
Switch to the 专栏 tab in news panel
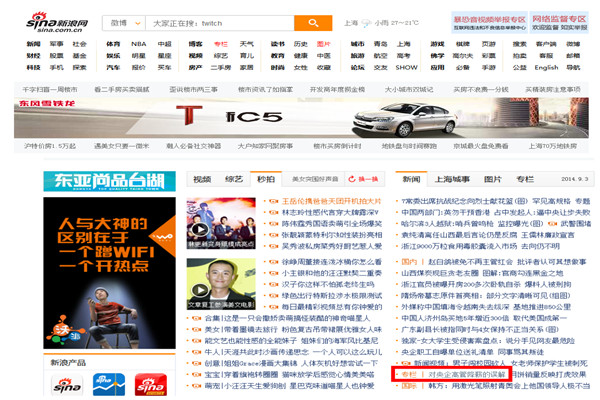coord(525,179)
